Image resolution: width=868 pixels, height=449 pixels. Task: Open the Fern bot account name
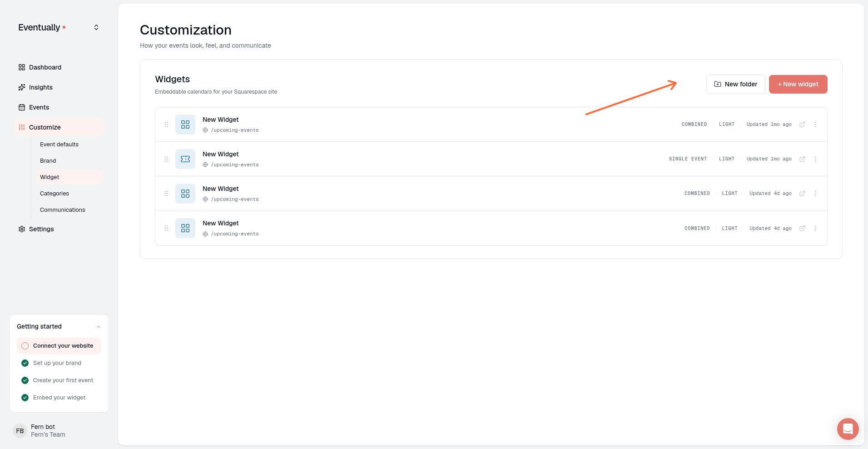43,427
